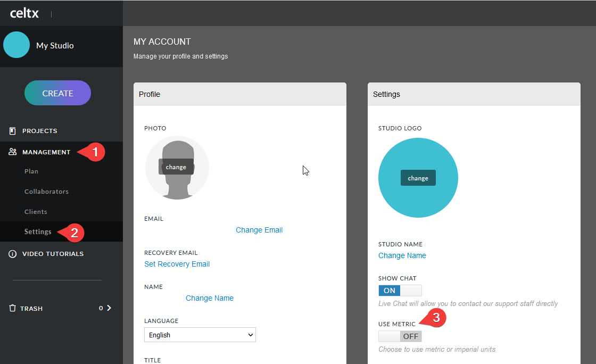Open the PROJECTS menu item
Image resolution: width=596 pixels, height=364 pixels.
pos(39,131)
